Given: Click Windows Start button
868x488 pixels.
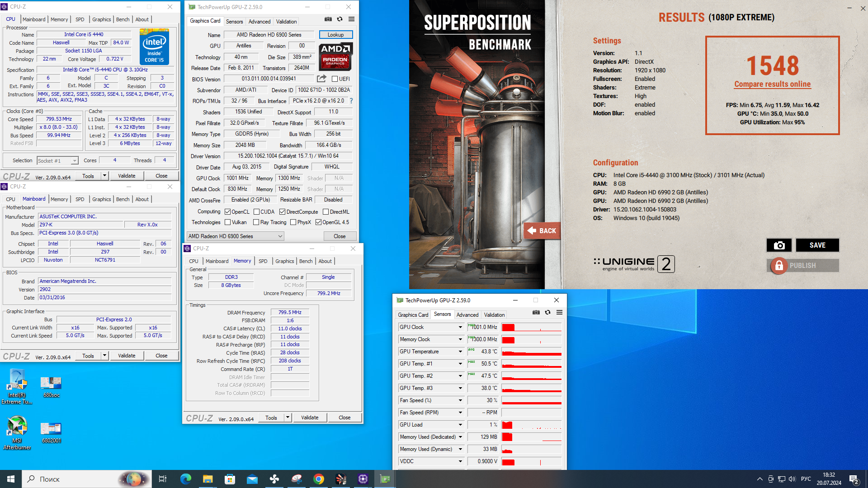Looking at the screenshot, I should pos(11,479).
